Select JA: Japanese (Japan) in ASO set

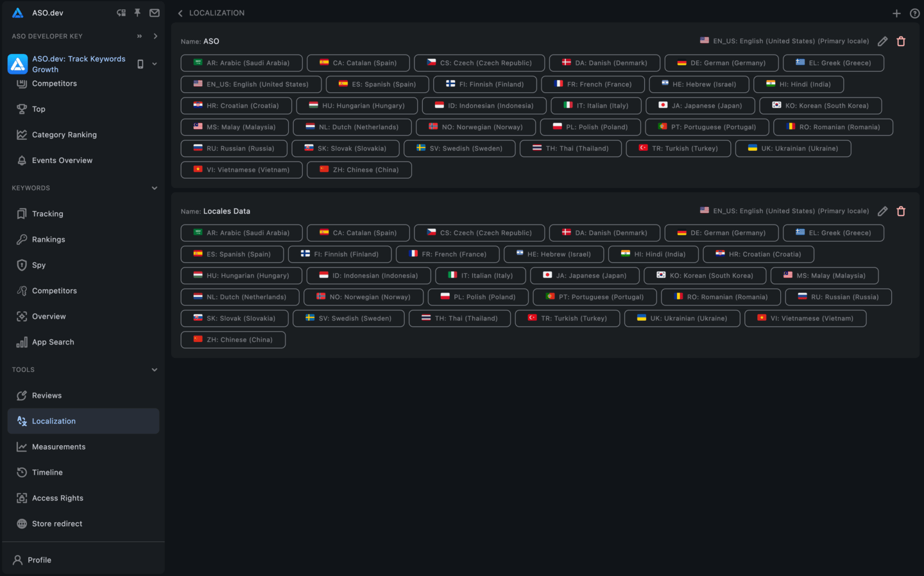click(x=700, y=106)
